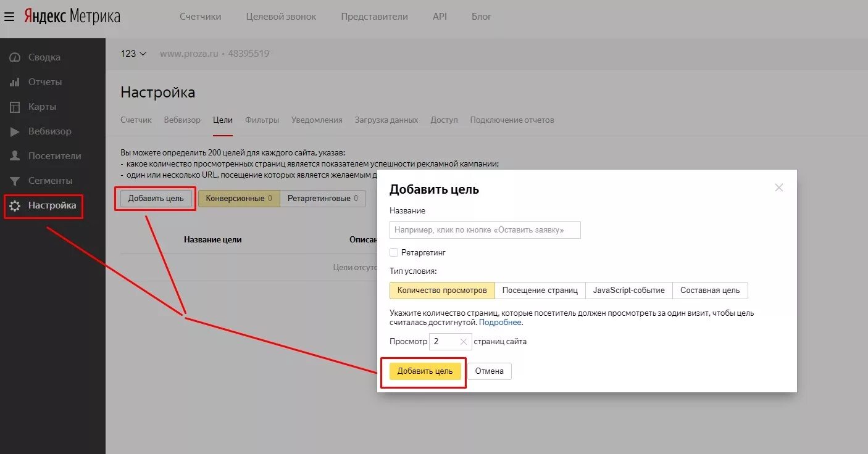Switch to the Счетчик settings tab
868x454 pixels.
pyautogui.click(x=136, y=120)
